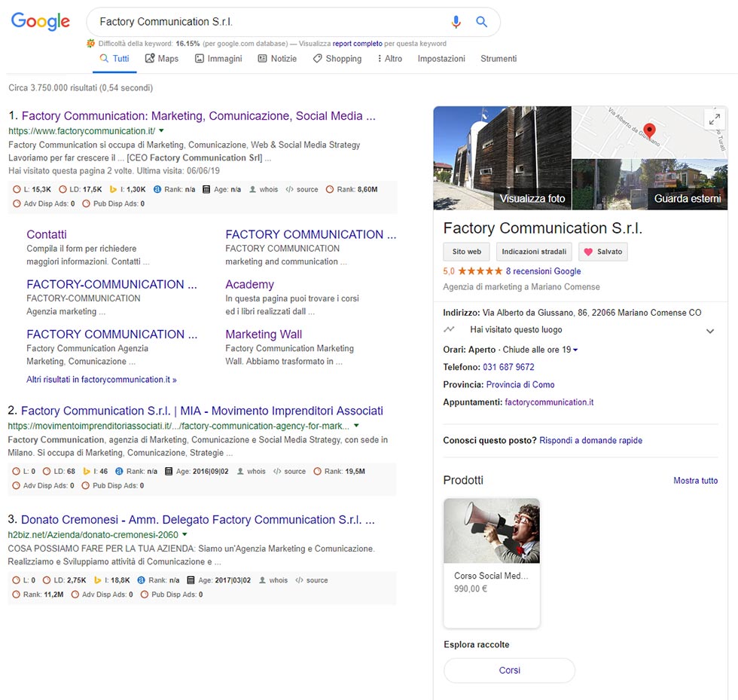The width and height of the screenshot is (738, 700).
Task: Click 'Altri risultati in factorycommunication.it' link
Action: [101, 379]
